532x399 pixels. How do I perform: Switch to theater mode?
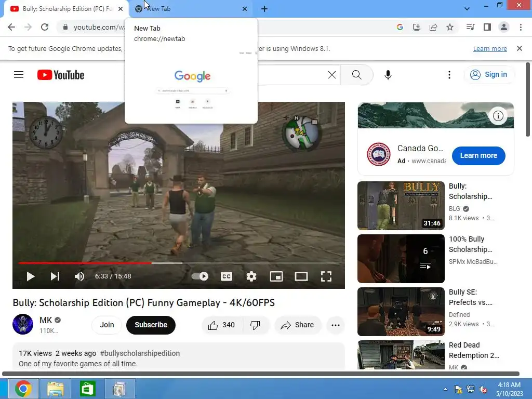pos(301,276)
